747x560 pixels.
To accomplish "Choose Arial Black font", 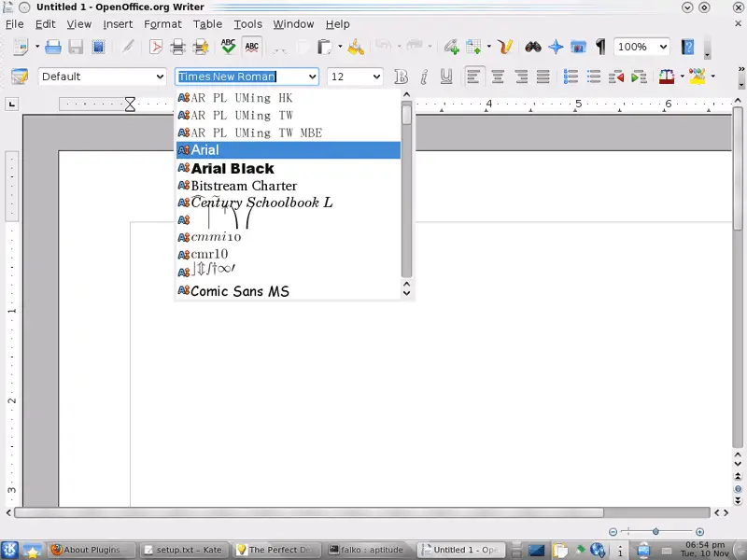I will pyautogui.click(x=289, y=168).
